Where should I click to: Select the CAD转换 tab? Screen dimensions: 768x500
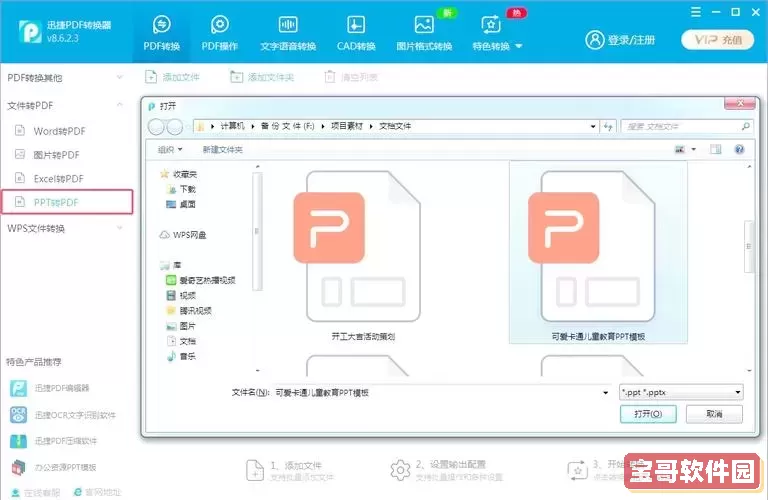pos(356,33)
